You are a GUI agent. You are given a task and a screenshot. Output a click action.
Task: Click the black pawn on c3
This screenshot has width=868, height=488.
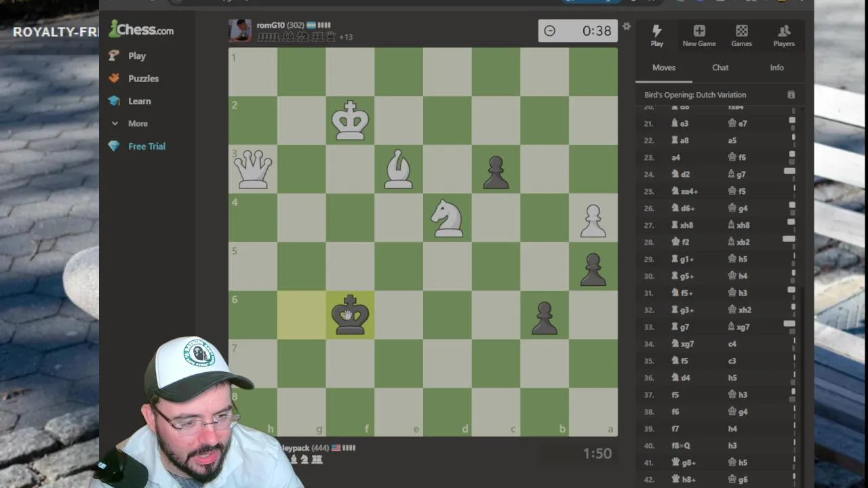tap(496, 172)
